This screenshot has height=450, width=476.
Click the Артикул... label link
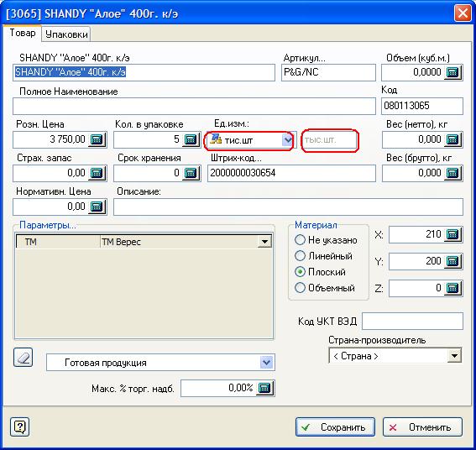(x=304, y=58)
